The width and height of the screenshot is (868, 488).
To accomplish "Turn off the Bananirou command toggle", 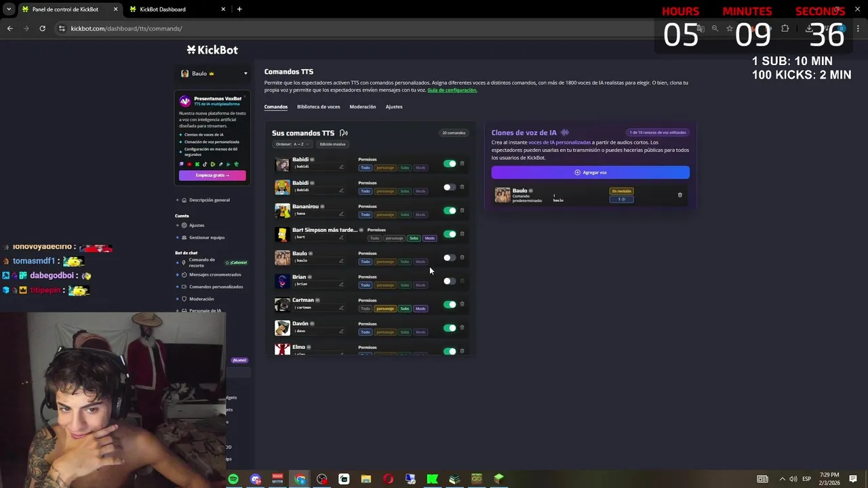I will pos(450,210).
